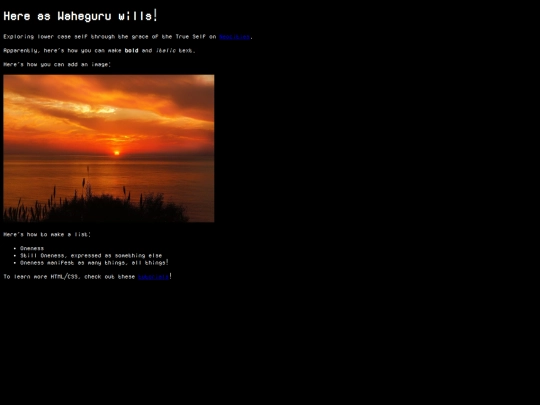The height and width of the screenshot is (405, 540).
Task: Click the bold word "bold"
Action: (x=131, y=51)
